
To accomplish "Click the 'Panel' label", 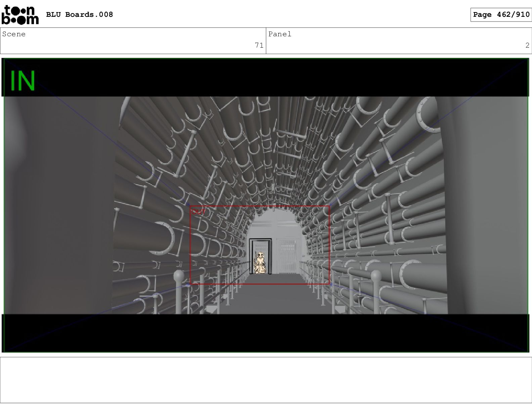I will click(280, 34).
